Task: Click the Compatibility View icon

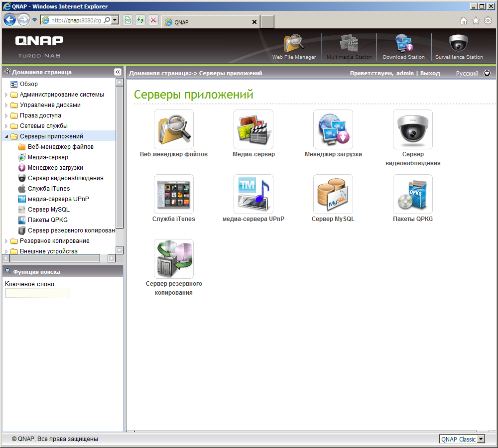Action: click(127, 20)
